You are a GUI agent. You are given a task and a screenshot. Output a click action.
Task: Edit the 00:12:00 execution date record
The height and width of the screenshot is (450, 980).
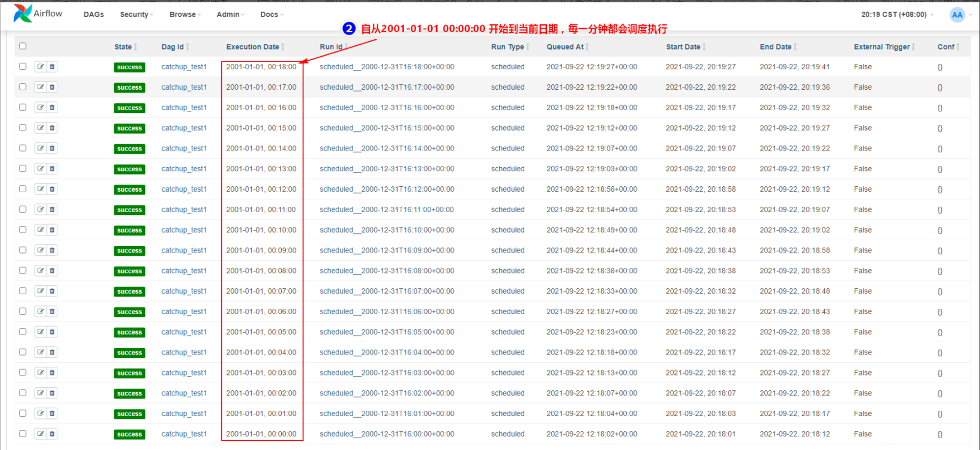(x=41, y=189)
